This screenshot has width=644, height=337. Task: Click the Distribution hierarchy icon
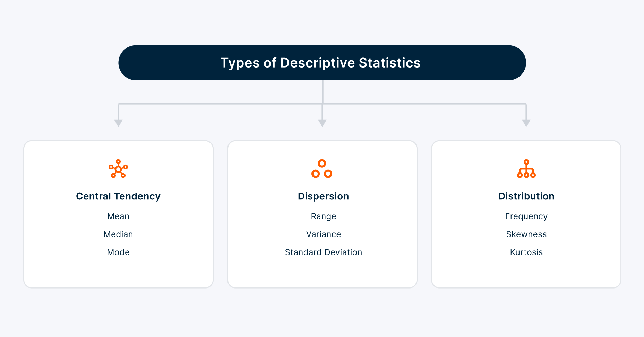point(526,169)
